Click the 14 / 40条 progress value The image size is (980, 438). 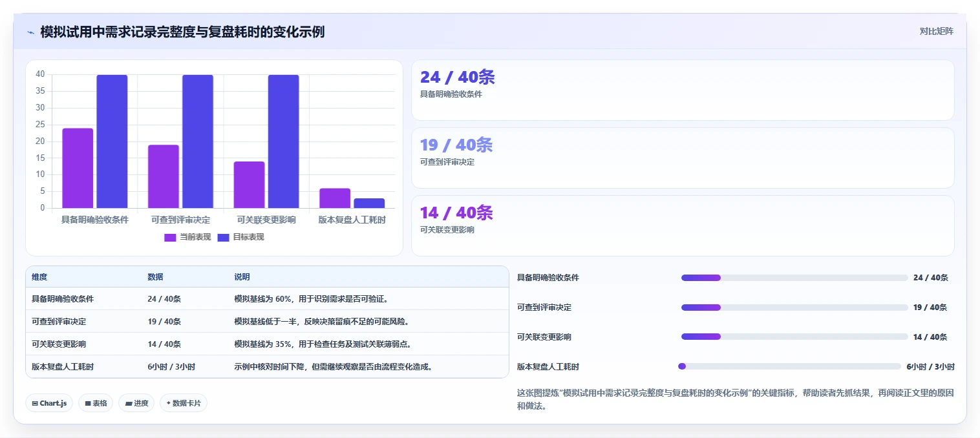click(930, 337)
